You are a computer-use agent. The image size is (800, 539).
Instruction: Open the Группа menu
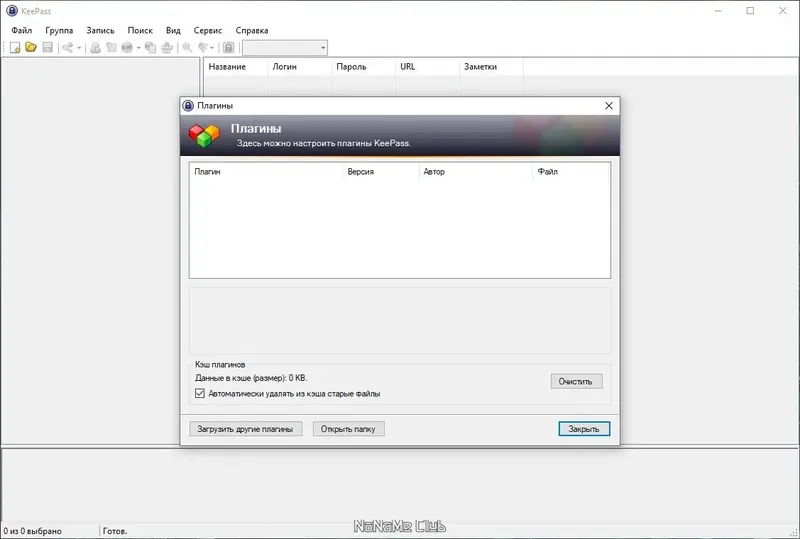59,30
